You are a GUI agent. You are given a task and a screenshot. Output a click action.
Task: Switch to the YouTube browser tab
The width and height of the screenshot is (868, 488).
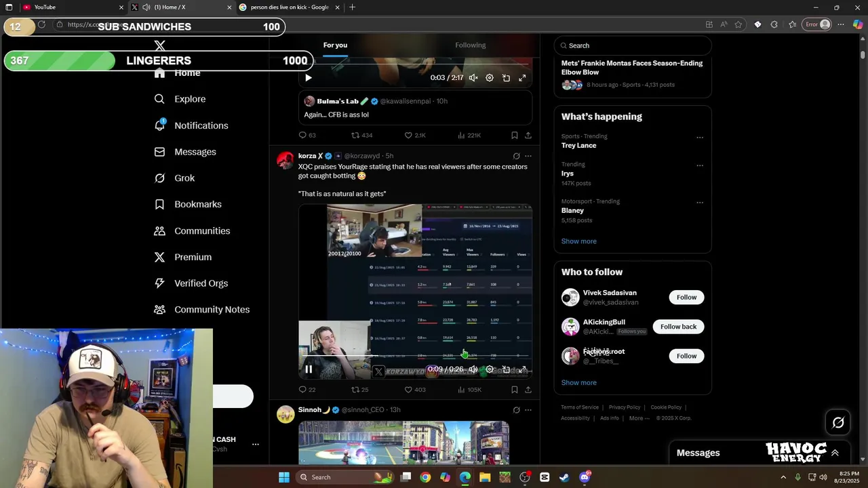tap(73, 7)
